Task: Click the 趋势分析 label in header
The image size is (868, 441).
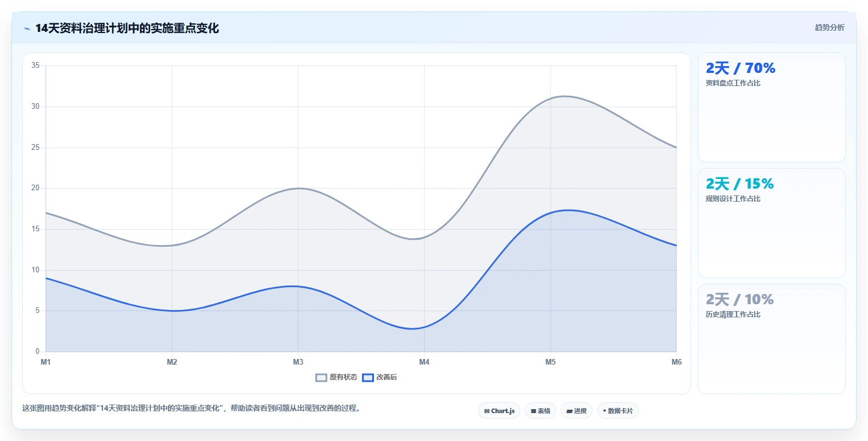Action: point(830,27)
